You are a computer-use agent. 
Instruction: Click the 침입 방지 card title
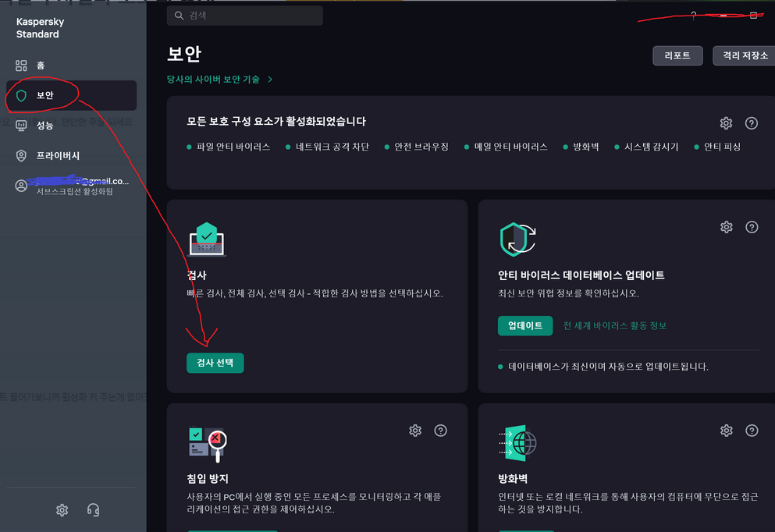pos(208,478)
